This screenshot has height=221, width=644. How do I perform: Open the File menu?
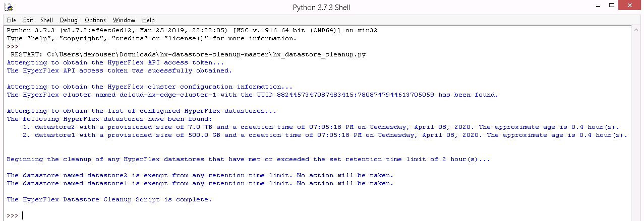pyautogui.click(x=12, y=20)
